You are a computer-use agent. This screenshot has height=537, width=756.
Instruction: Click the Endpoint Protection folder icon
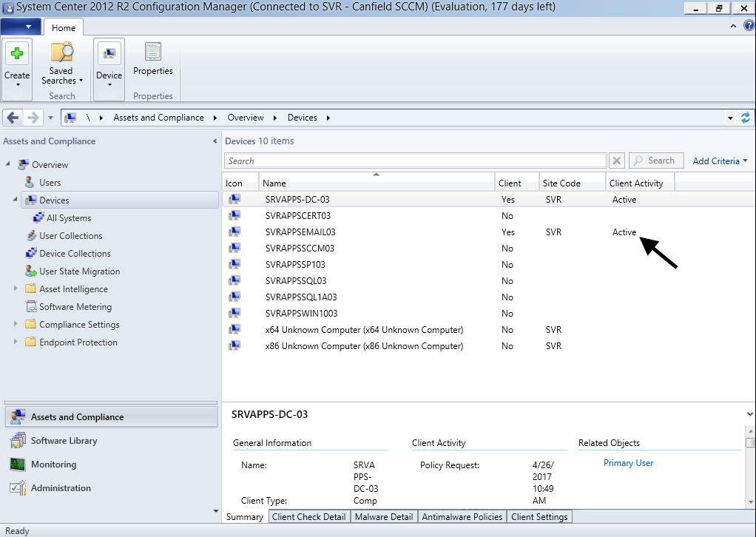pos(30,342)
